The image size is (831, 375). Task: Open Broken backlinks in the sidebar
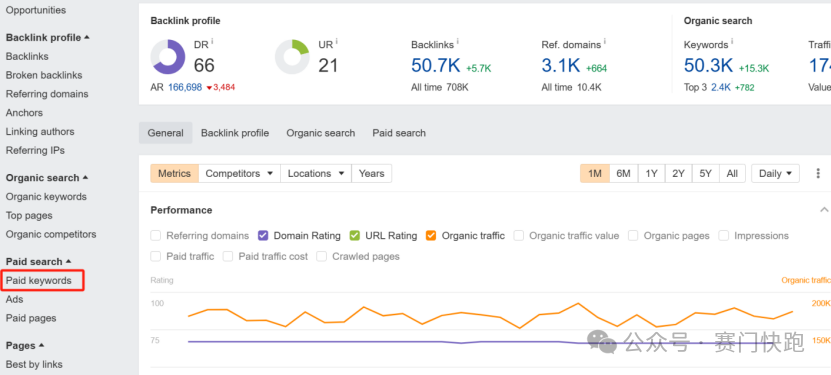44,75
